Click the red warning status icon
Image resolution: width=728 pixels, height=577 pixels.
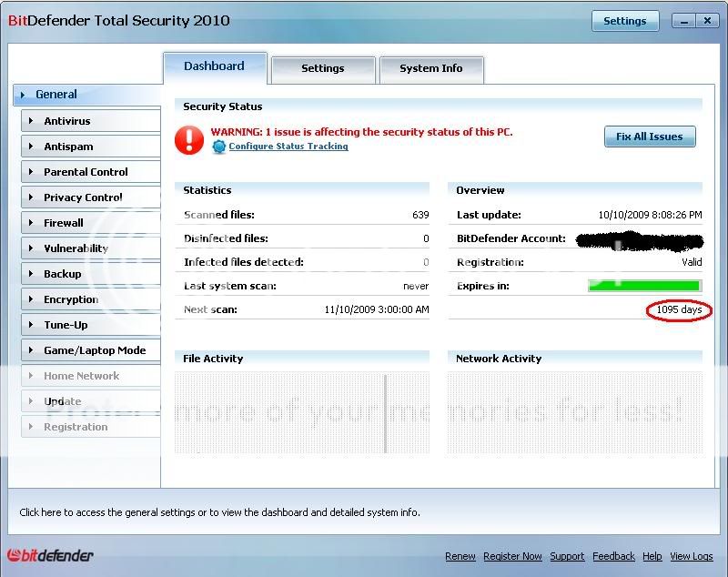[x=189, y=140]
